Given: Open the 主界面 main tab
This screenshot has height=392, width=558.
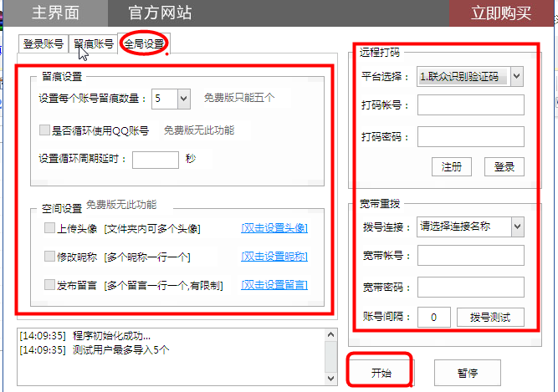Looking at the screenshot, I should pyautogui.click(x=55, y=13).
